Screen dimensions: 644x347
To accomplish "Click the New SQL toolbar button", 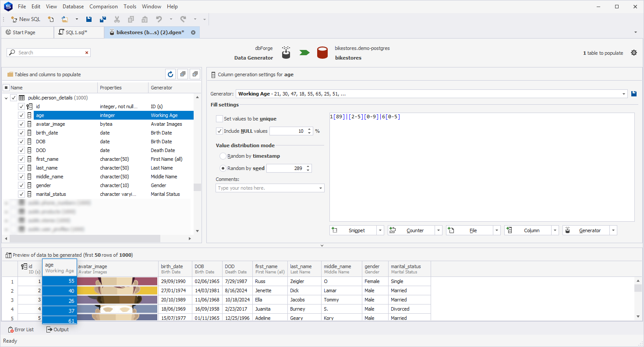I will (25, 19).
